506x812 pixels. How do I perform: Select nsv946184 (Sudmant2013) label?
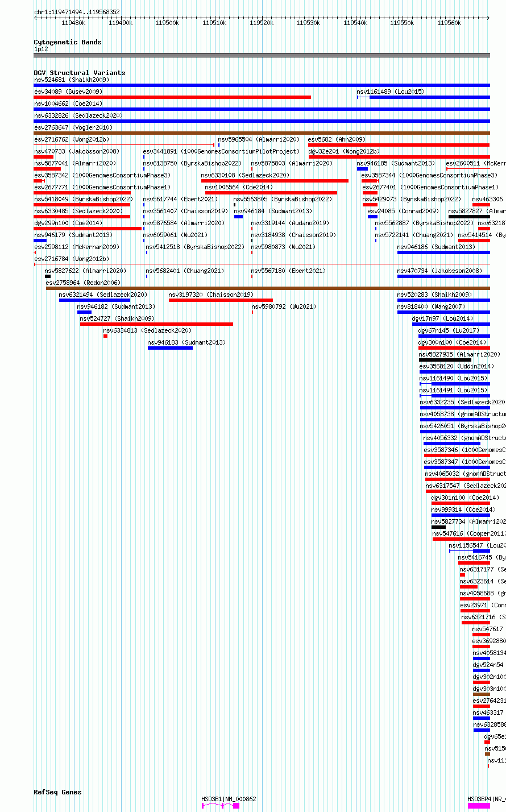273,211
